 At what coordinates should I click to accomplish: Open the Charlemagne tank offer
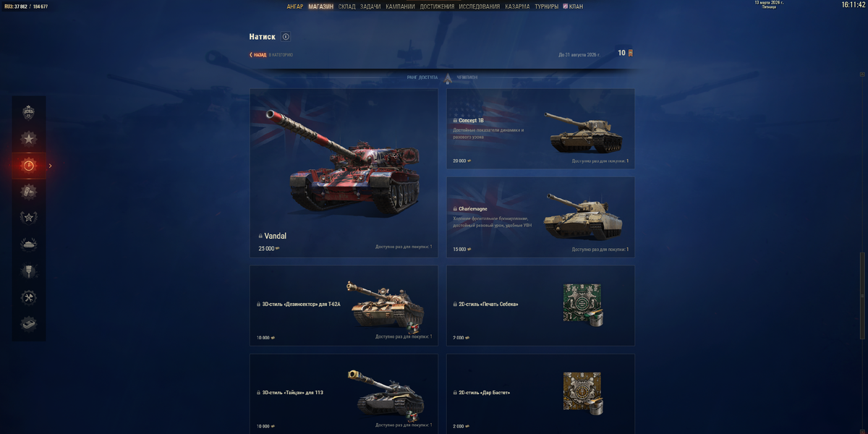(540, 217)
